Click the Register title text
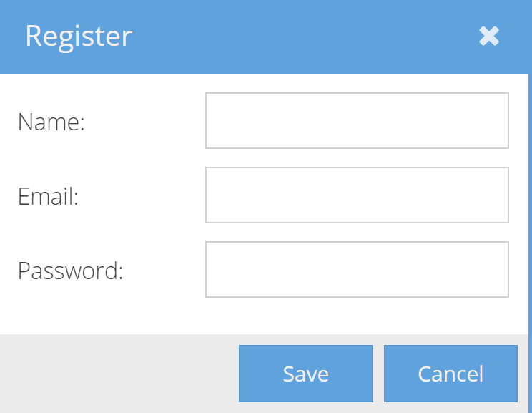The width and height of the screenshot is (532, 413). point(79,36)
